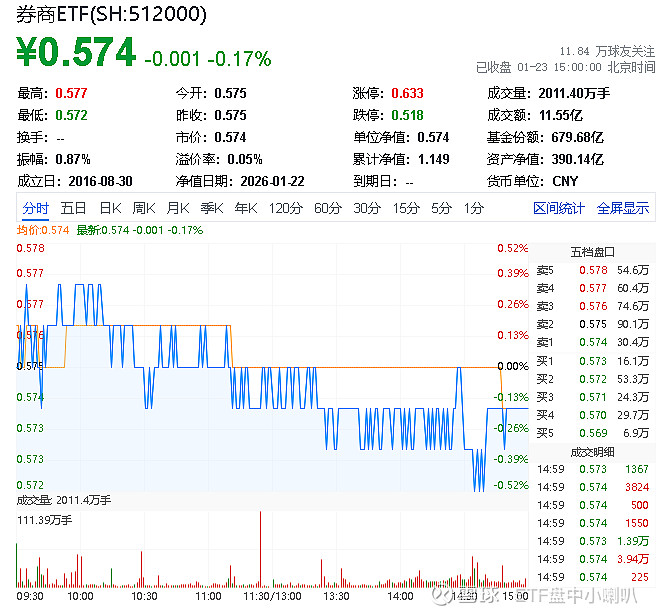Open the 30分 interval chart
The width and height of the screenshot is (656, 615).
point(366,208)
